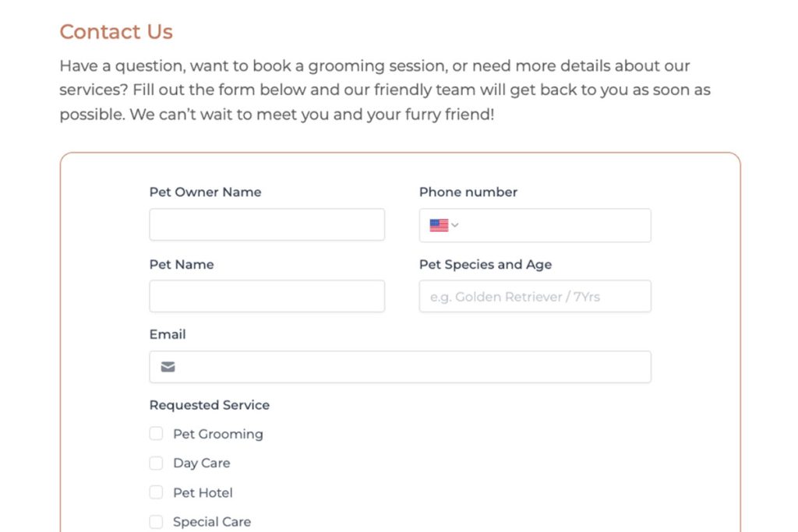Check the Pet Grooming checkbox
Screen dimensions: 798x532
coord(157,434)
